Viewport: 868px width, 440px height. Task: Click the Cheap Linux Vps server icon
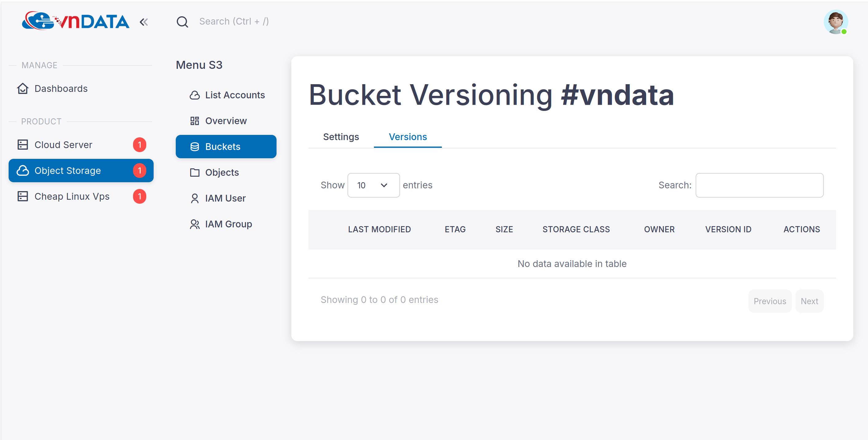(x=22, y=196)
